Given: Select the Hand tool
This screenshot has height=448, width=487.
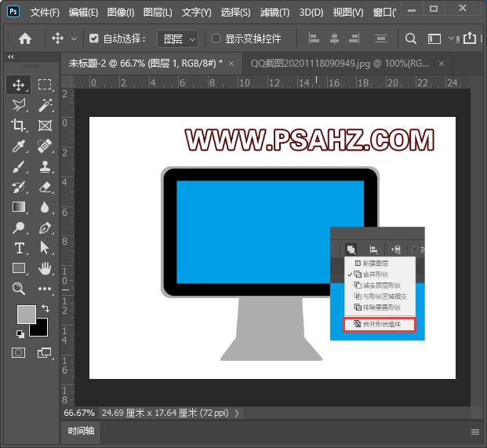Looking at the screenshot, I should (x=45, y=268).
